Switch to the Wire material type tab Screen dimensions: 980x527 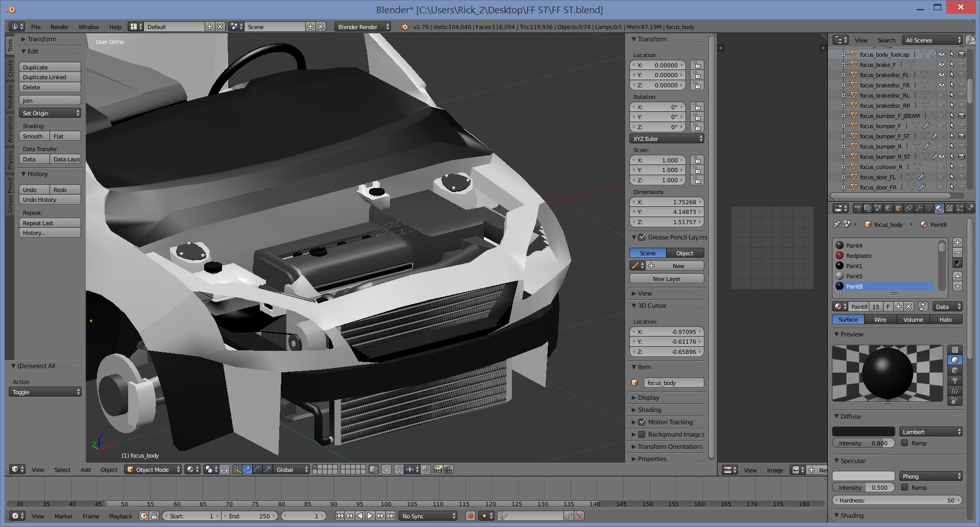point(880,319)
